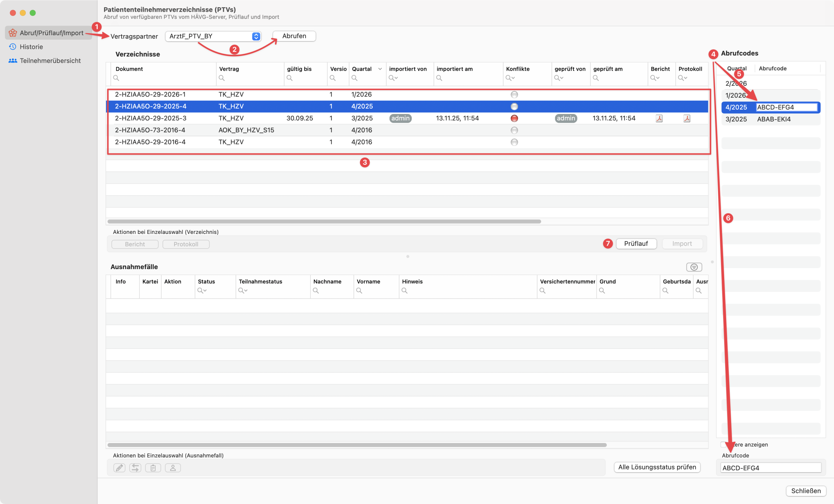Click the person icon in Ausnahmefall actions
834x504 pixels.
pos(173,468)
